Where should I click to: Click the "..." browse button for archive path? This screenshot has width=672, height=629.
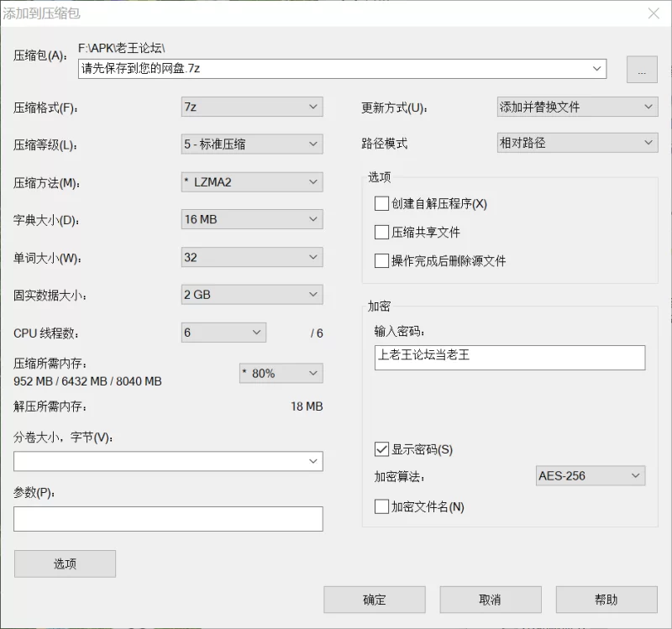coord(642,69)
